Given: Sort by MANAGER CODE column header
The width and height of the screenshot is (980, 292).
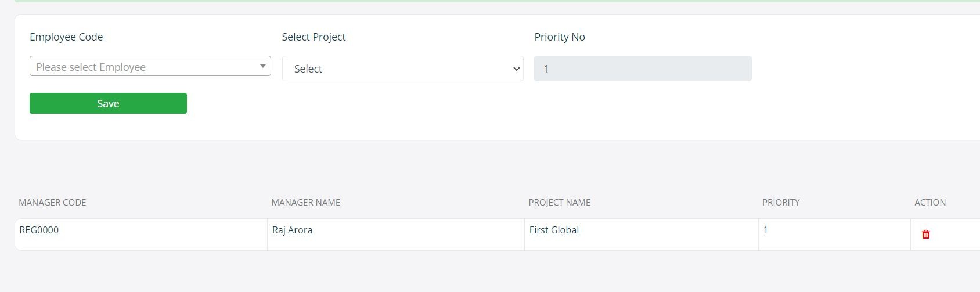Looking at the screenshot, I should (52, 202).
